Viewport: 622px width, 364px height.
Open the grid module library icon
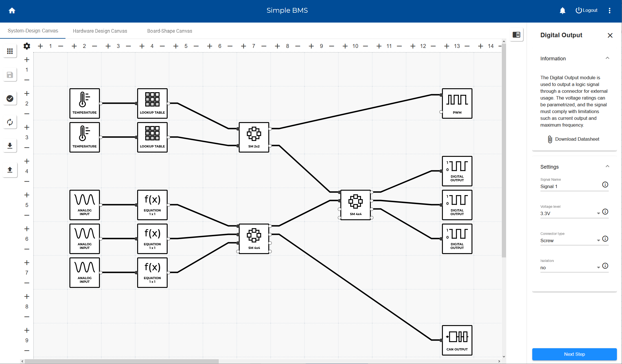10,51
